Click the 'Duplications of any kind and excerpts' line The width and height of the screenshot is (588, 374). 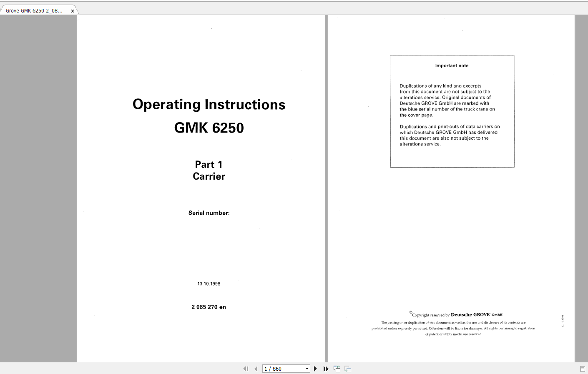(x=440, y=86)
